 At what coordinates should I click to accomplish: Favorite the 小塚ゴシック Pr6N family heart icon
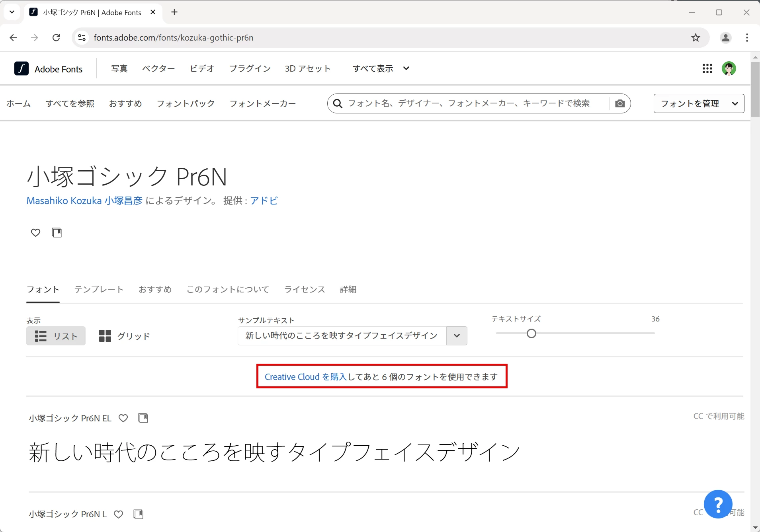click(x=35, y=232)
